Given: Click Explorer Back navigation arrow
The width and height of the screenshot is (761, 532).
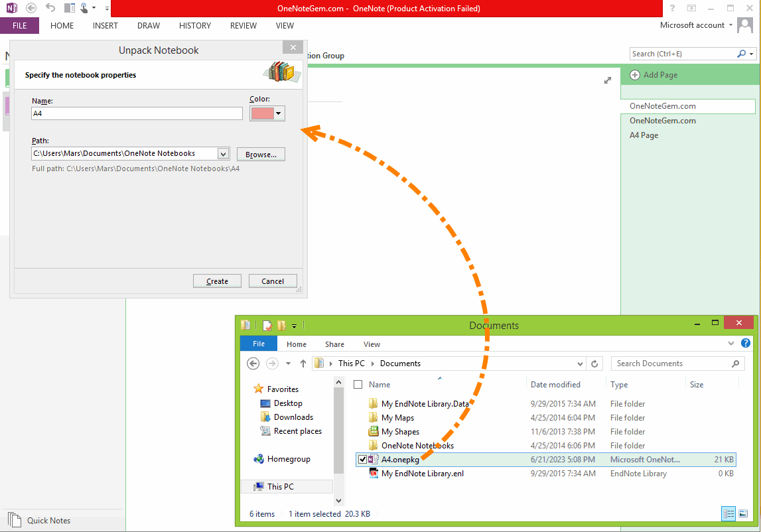Looking at the screenshot, I should click(253, 364).
